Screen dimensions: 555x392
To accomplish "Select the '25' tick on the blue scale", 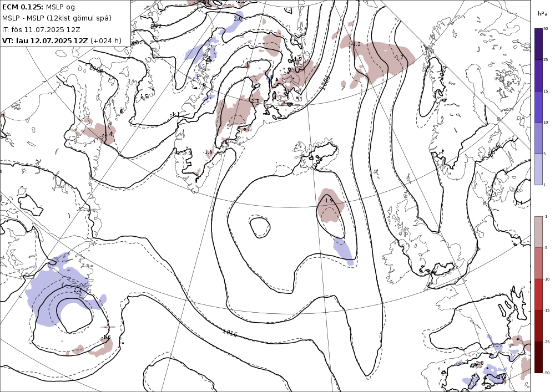I will pos(546,60).
